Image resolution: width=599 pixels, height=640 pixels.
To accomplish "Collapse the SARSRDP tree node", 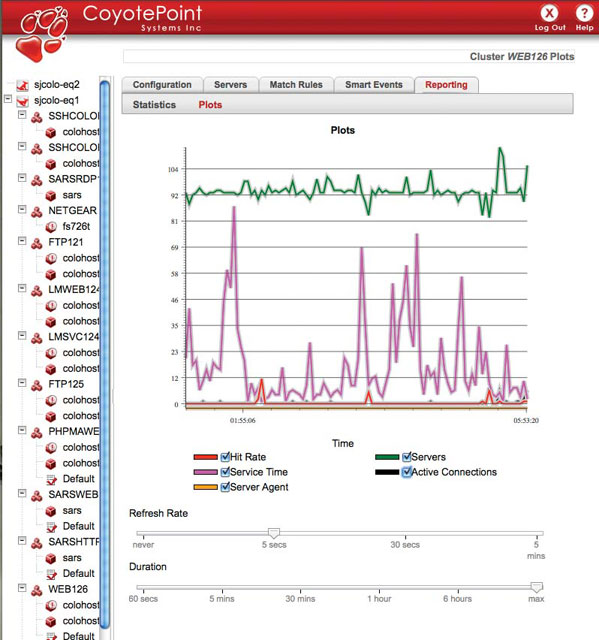I will tap(22, 178).
